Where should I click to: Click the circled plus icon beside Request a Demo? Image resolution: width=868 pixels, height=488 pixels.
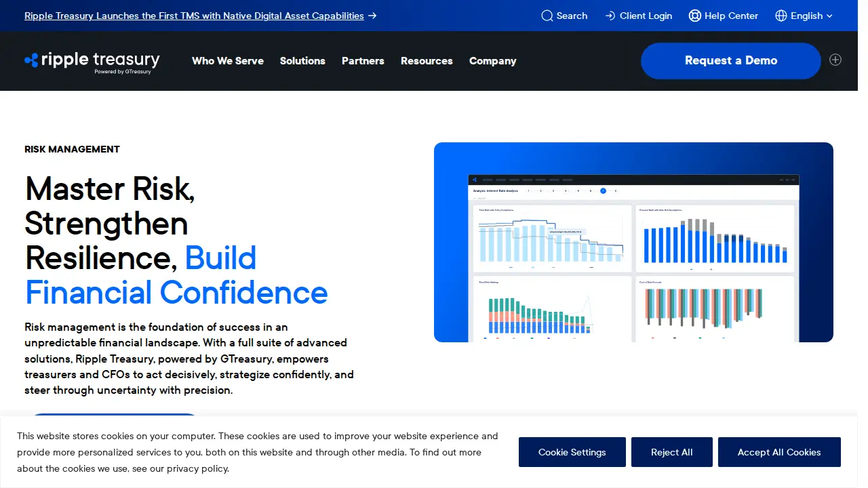835,60
